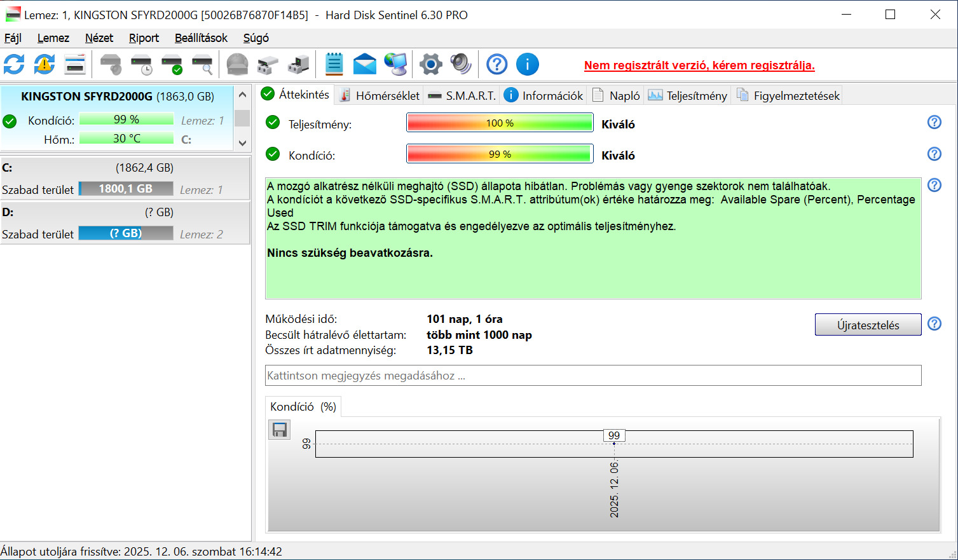Viewport: 958px width, 560px height.
Task: Switch to the Hőmérséklet tab
Action: [x=380, y=95]
